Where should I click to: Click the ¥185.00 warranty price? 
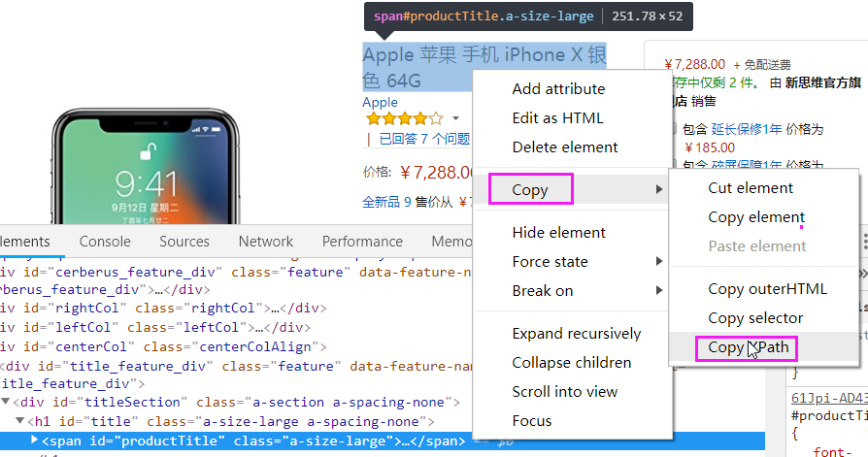pos(710,147)
